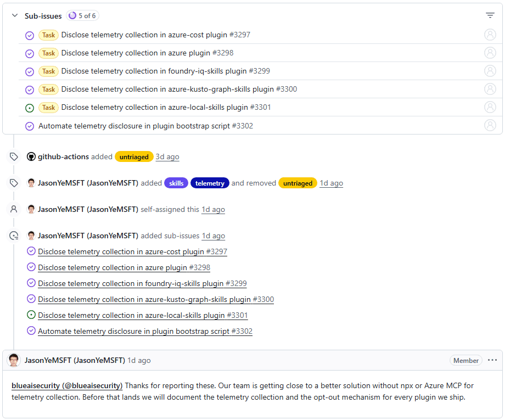Viewport: 527px width, 420px height.
Task: Open sub-issue azure-kusto-graph-skills plugin #3300 in list
Action: click(x=179, y=89)
